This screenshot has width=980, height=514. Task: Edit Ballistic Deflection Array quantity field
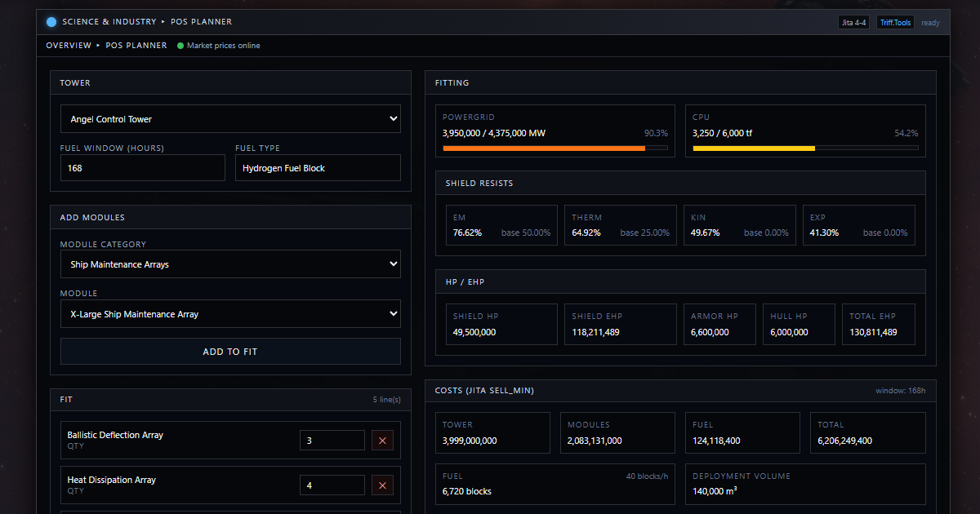point(332,441)
